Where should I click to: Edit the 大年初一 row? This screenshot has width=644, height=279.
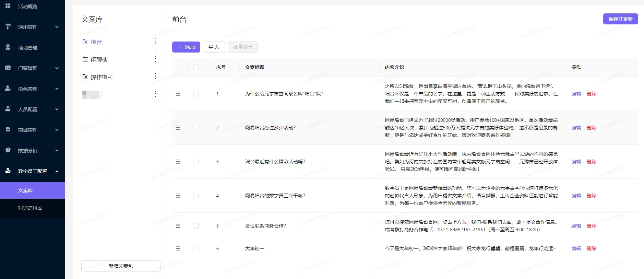[576, 248]
